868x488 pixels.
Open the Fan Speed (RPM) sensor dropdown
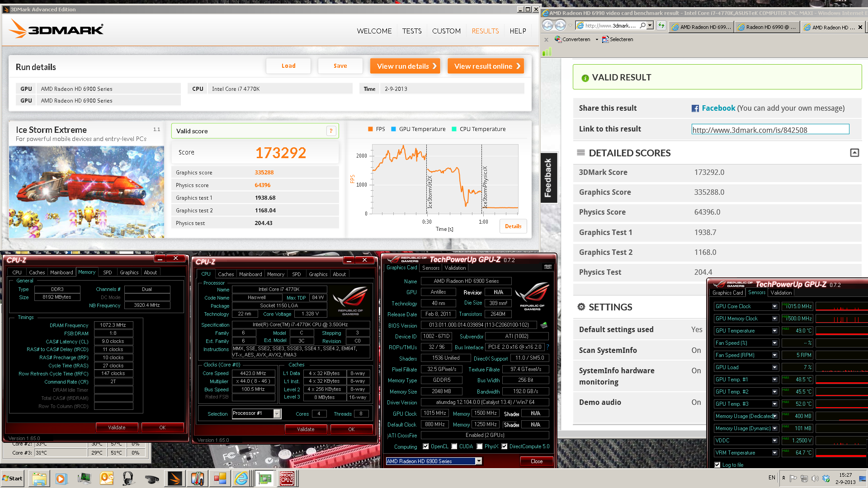[x=774, y=355]
